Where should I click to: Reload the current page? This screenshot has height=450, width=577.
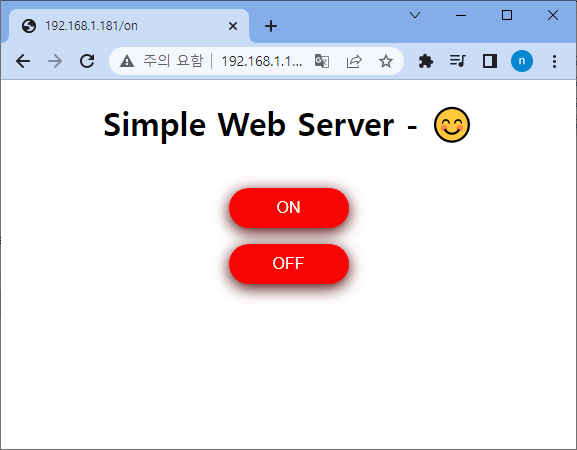pos(87,61)
